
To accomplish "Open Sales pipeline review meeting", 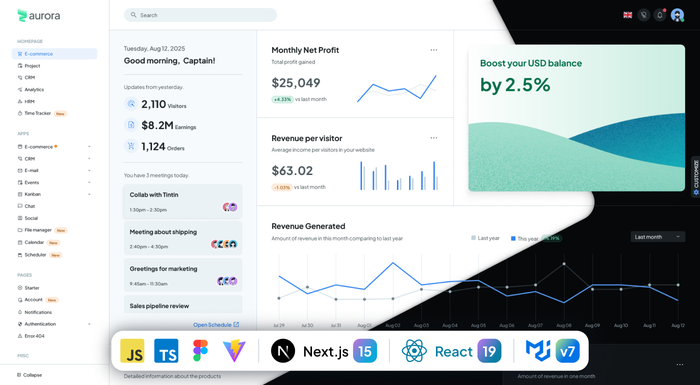I will click(183, 304).
